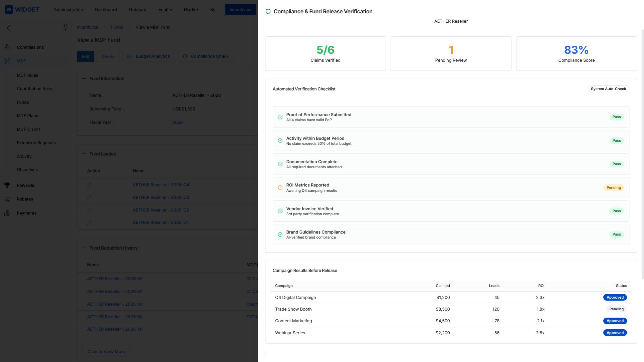Click check icon for Proof of Performance
The image size is (644, 362).
tap(280, 117)
